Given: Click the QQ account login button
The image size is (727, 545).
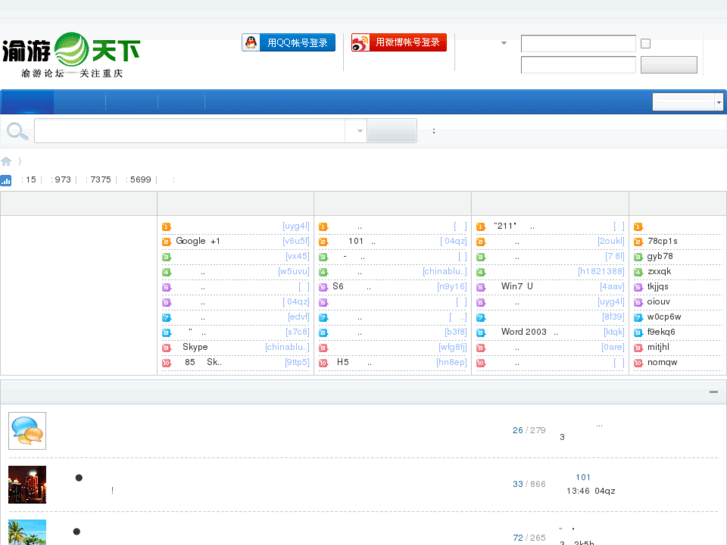Looking at the screenshot, I should click(x=288, y=43).
